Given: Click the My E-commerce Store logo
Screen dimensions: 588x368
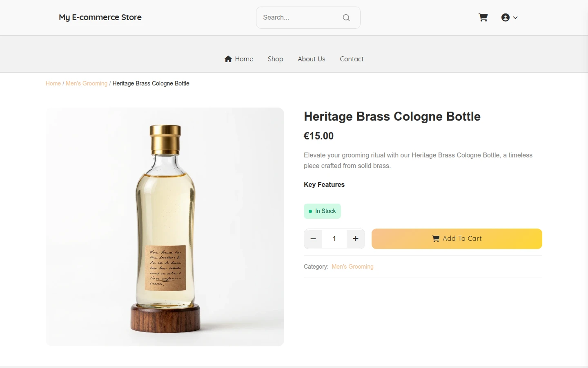Looking at the screenshot, I should tap(100, 17).
